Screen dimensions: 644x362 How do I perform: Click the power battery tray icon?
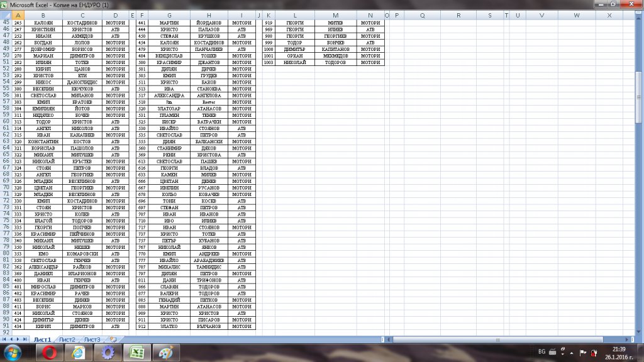click(594, 353)
